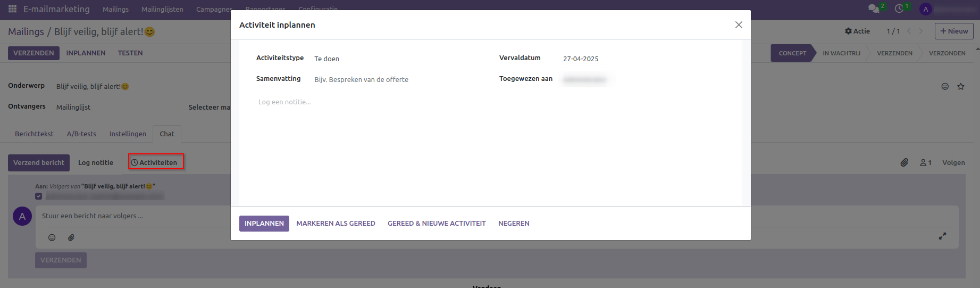Click the Testen button

pos(130,53)
